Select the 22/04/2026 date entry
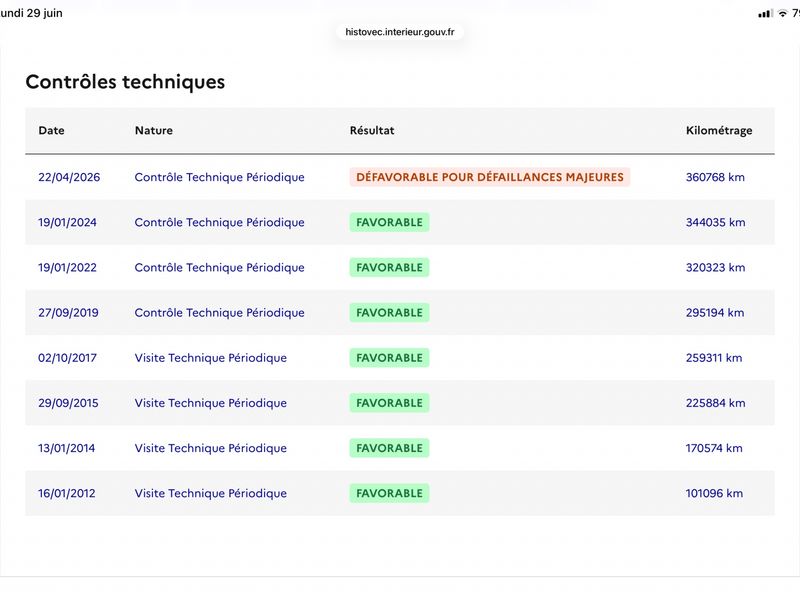 [x=69, y=177]
